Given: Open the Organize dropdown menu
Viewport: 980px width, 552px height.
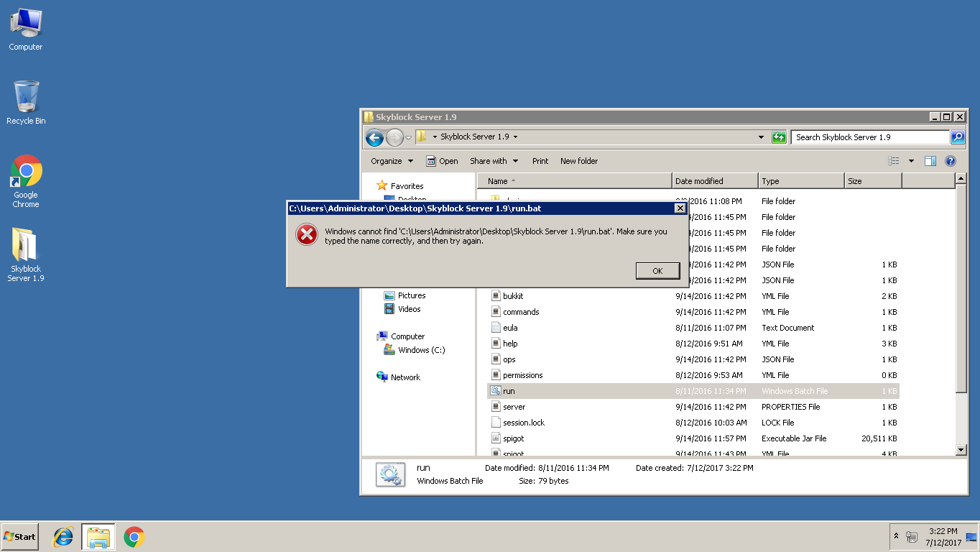Looking at the screenshot, I should (392, 161).
